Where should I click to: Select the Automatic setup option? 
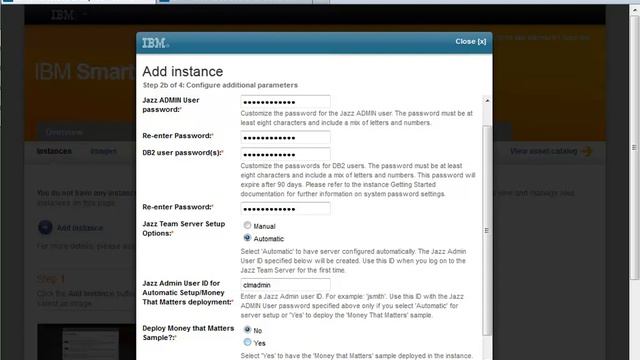coord(247,238)
